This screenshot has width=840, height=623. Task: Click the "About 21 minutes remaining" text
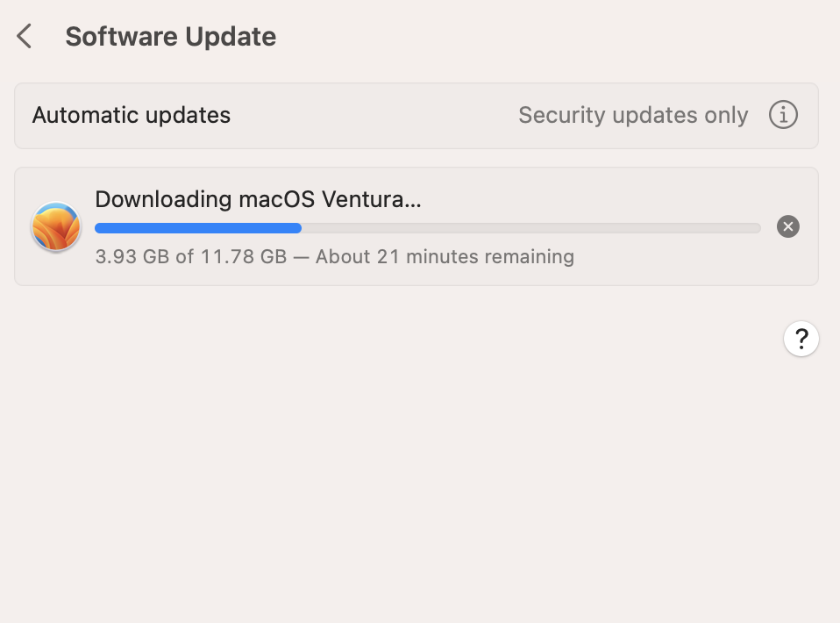coord(445,257)
